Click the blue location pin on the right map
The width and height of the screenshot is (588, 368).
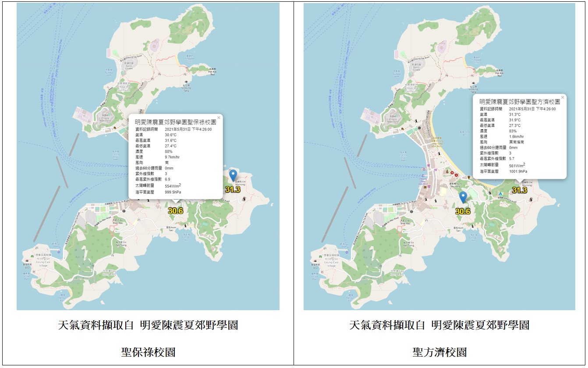coord(463,198)
